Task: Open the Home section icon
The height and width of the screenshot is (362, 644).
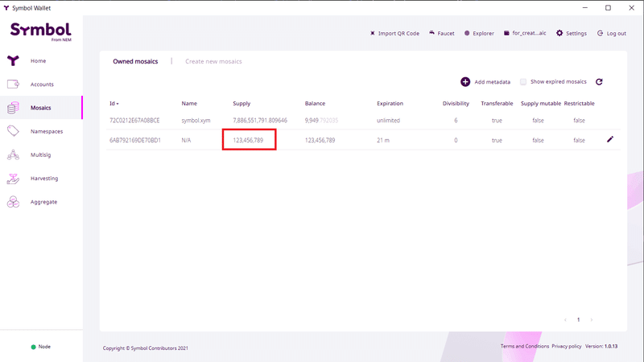Action: [x=13, y=61]
